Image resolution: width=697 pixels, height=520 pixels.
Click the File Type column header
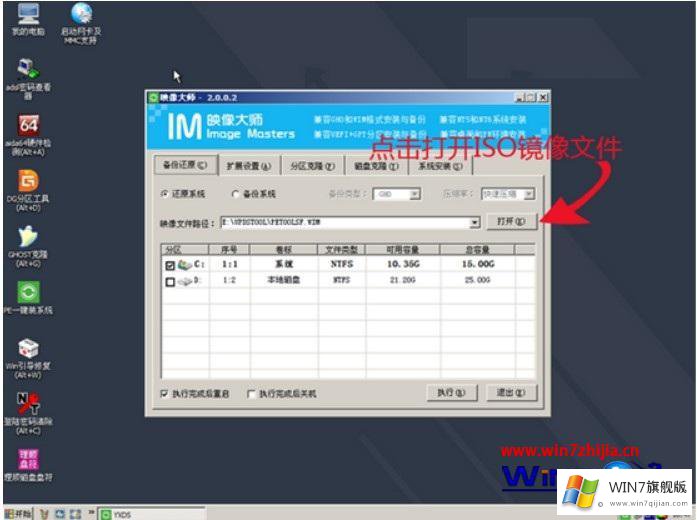pos(342,249)
